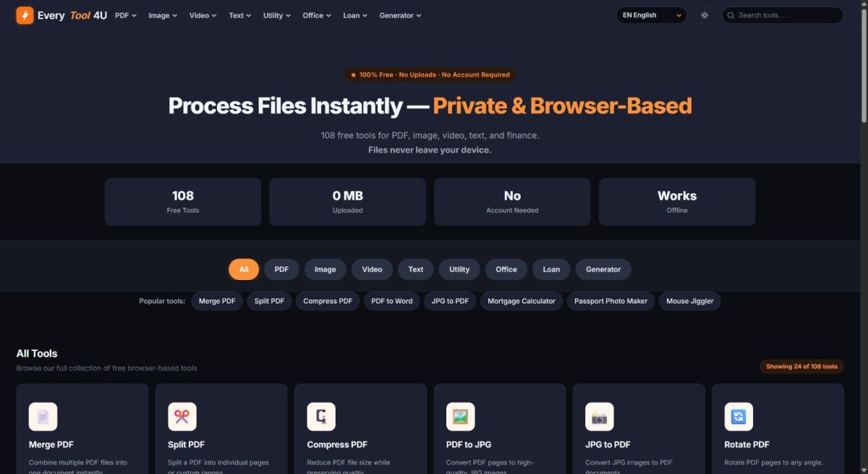Click the Every Tool 4U lightning logo
Image resolution: width=868 pixels, height=474 pixels.
(25, 15)
